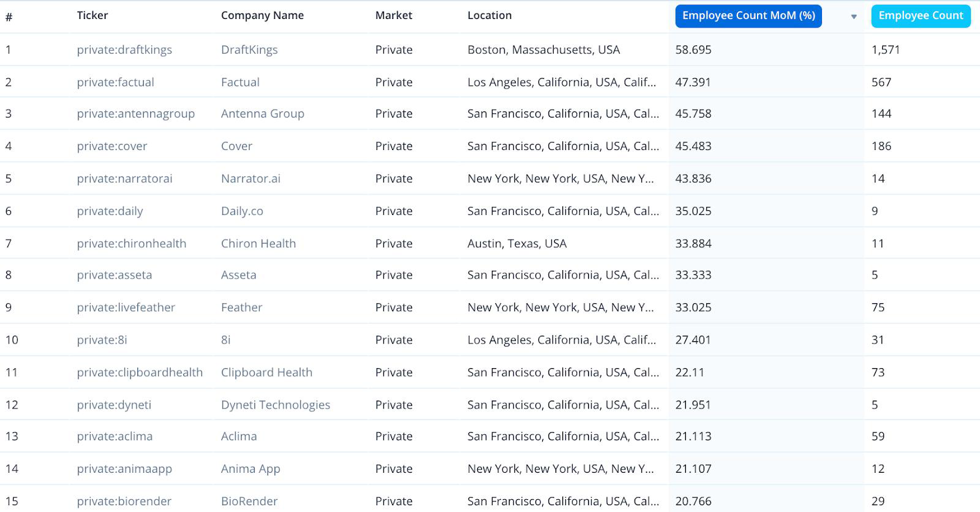Open the Dyneti Technologies company link
This screenshot has width=980, height=512.
[276, 404]
